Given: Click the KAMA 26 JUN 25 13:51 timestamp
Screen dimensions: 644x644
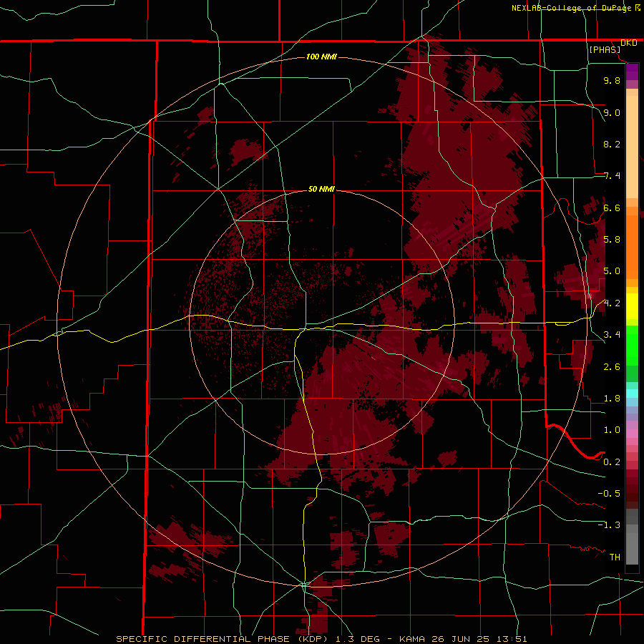Looking at the screenshot, I should (x=463, y=639).
